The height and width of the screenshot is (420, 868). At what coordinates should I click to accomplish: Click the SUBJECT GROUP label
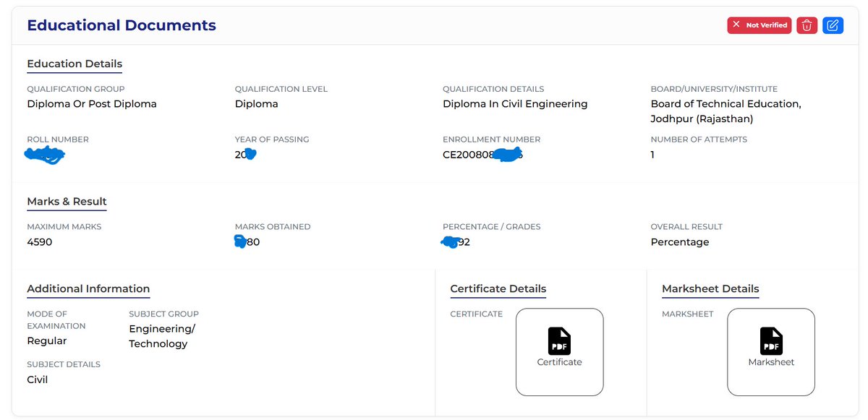click(163, 314)
